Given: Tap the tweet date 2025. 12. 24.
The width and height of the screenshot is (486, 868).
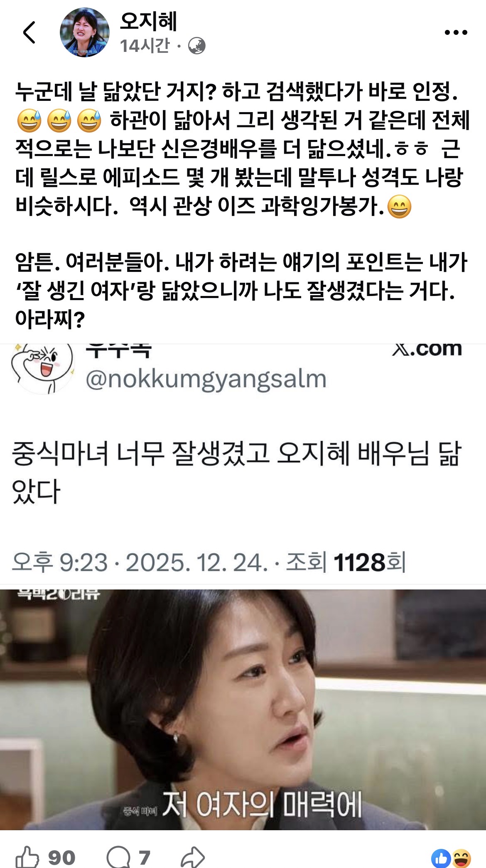Looking at the screenshot, I should coord(196,562).
